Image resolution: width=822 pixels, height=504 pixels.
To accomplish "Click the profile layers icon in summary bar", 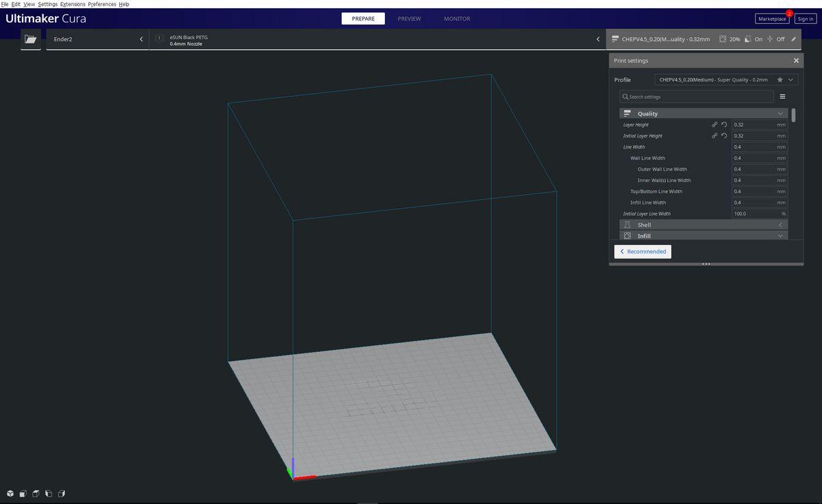I will [615, 39].
